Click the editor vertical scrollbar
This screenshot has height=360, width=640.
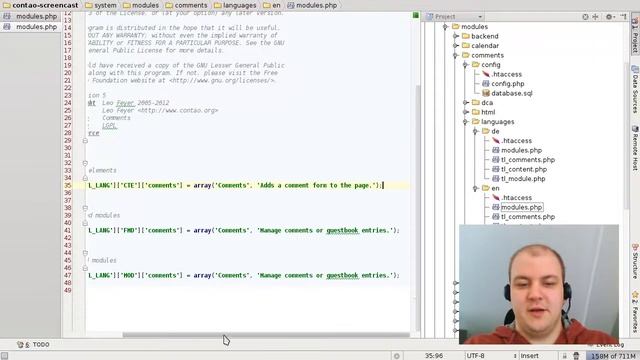tap(418, 208)
